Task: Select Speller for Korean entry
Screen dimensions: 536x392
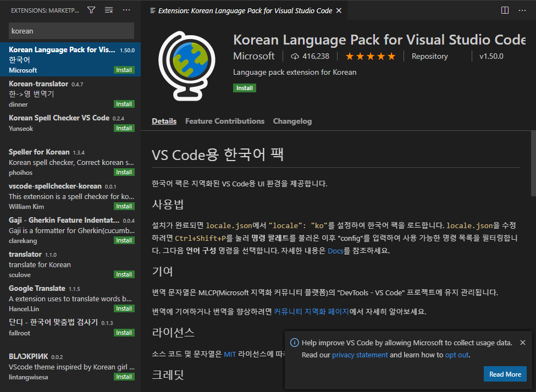Action: click(x=70, y=162)
